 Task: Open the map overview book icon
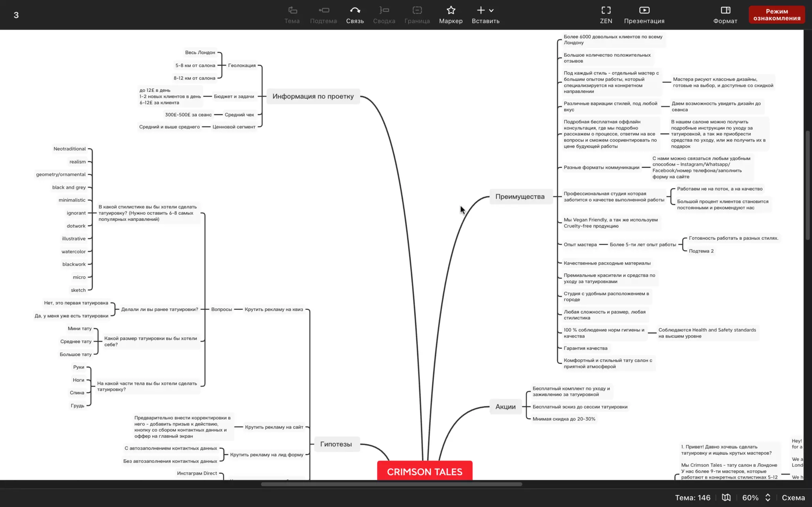pyautogui.click(x=726, y=498)
